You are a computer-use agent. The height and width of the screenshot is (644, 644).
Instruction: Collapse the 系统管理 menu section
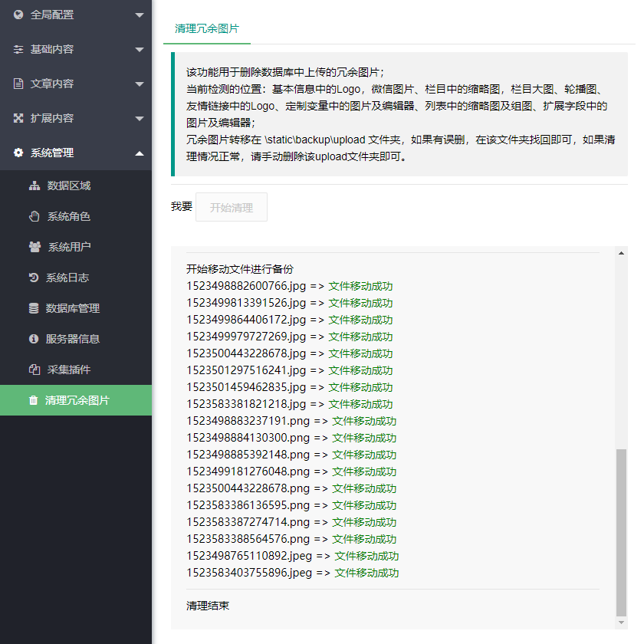77,152
